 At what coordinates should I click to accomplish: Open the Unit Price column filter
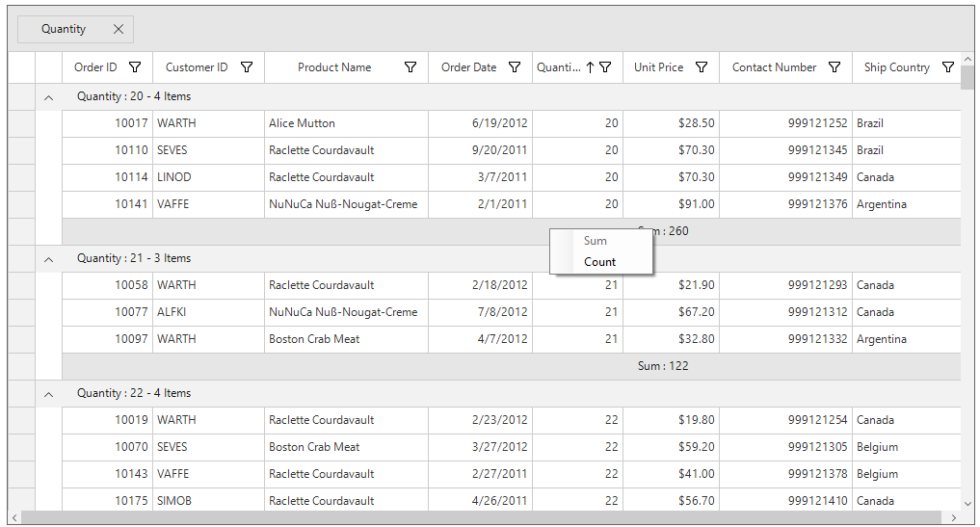[x=702, y=67]
